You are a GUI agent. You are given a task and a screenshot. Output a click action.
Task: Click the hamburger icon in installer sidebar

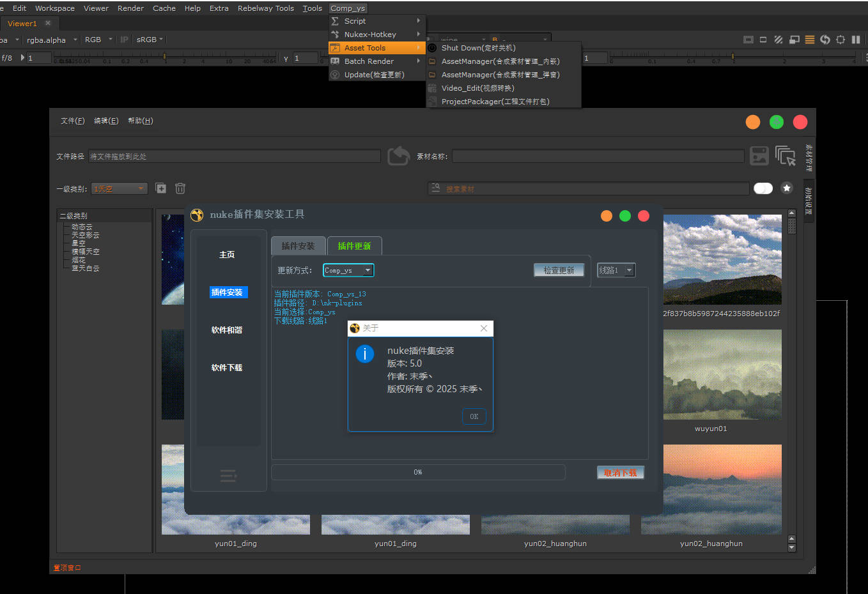click(228, 475)
